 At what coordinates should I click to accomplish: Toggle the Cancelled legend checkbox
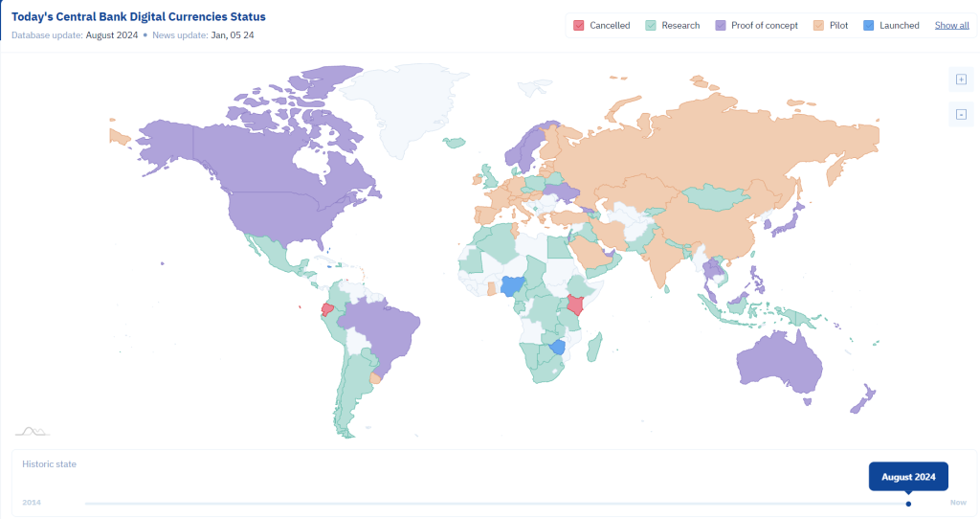[579, 26]
